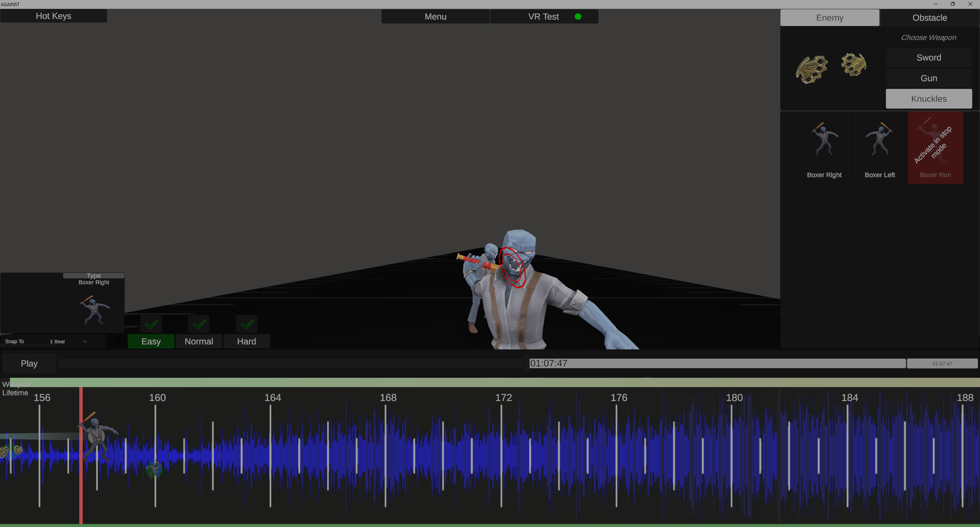Open the Snap To 1 Beat dropdown

(x=69, y=341)
